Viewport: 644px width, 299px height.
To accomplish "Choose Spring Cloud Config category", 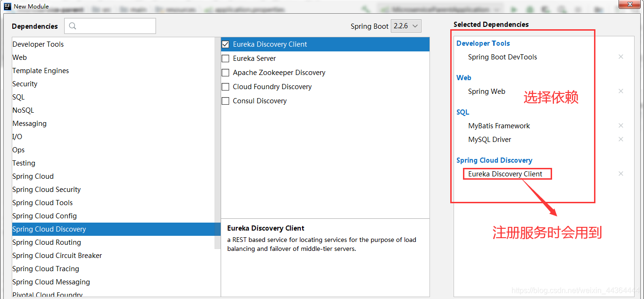I will pyautogui.click(x=113, y=216).
